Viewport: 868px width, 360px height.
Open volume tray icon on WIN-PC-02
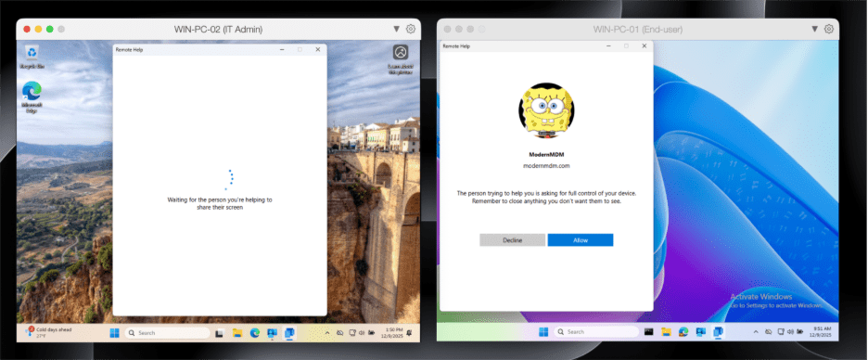(x=362, y=333)
